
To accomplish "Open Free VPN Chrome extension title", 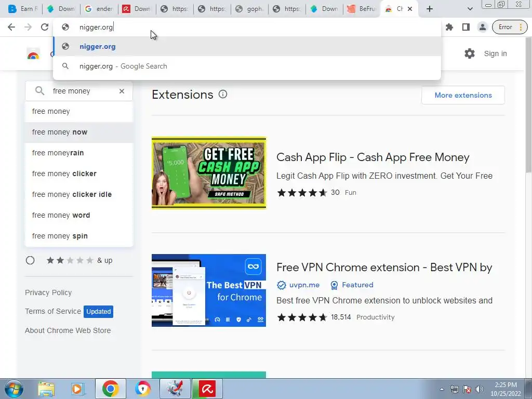I will (x=384, y=268).
